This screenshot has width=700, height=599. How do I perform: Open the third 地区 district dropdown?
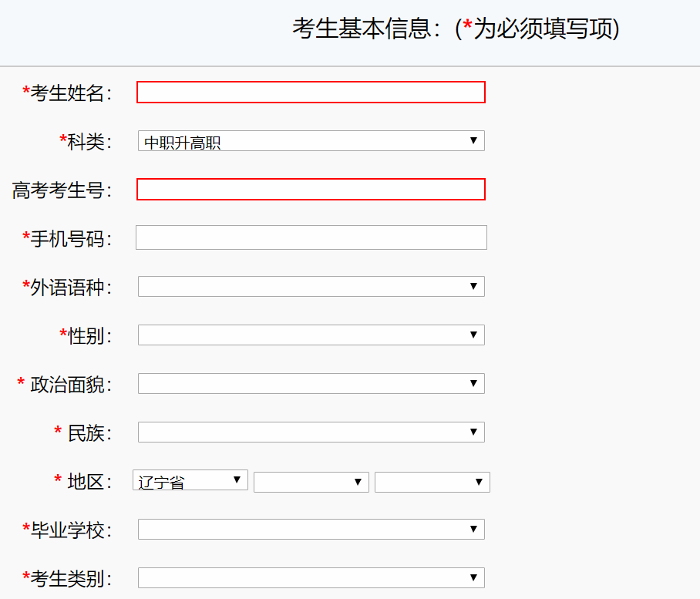pyautogui.click(x=432, y=482)
